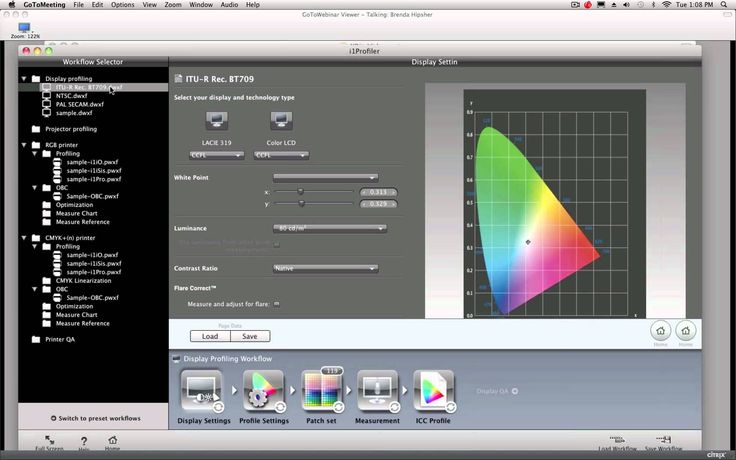Select Sample-OBC.pwxf under RGB printer

(x=92, y=196)
